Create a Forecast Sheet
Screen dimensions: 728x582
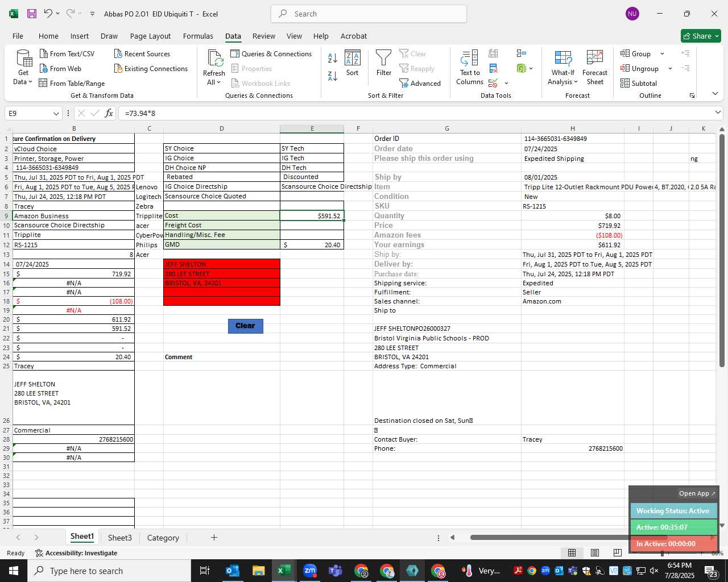(595, 68)
